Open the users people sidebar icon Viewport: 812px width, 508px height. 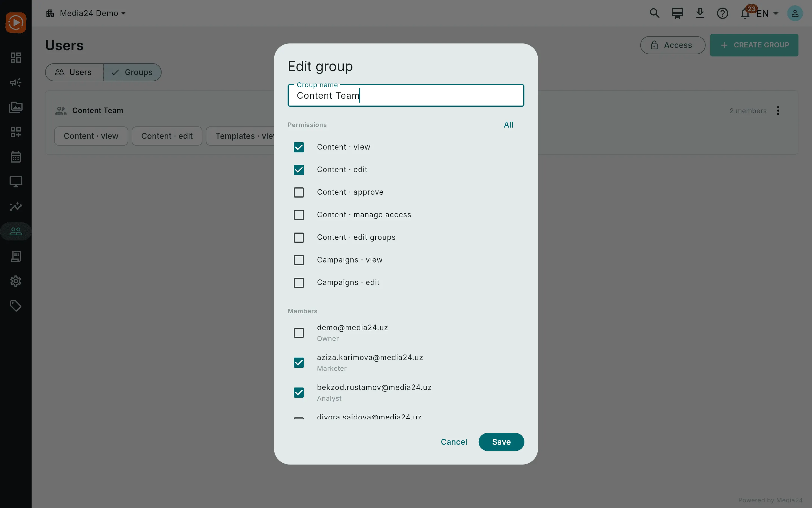(x=16, y=231)
